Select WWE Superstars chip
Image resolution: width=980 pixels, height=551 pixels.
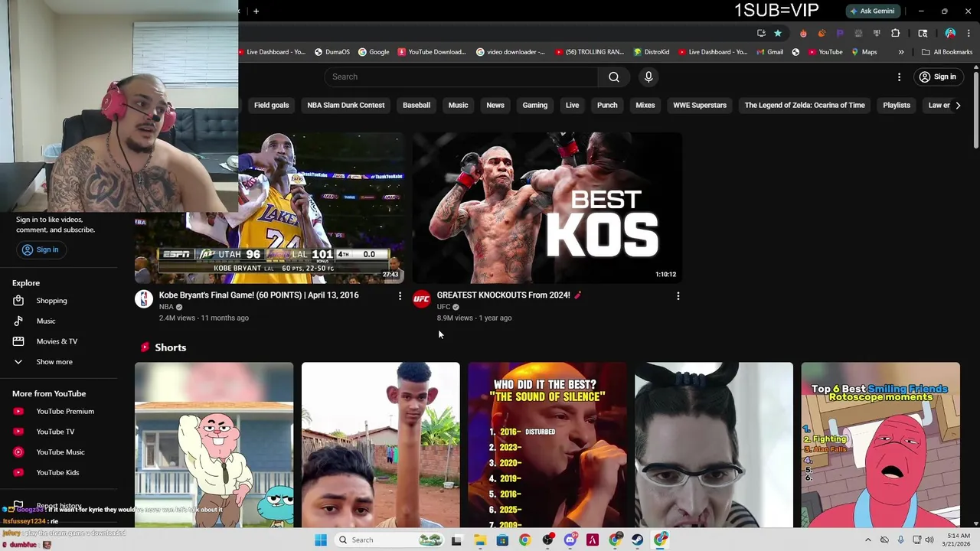(x=700, y=106)
